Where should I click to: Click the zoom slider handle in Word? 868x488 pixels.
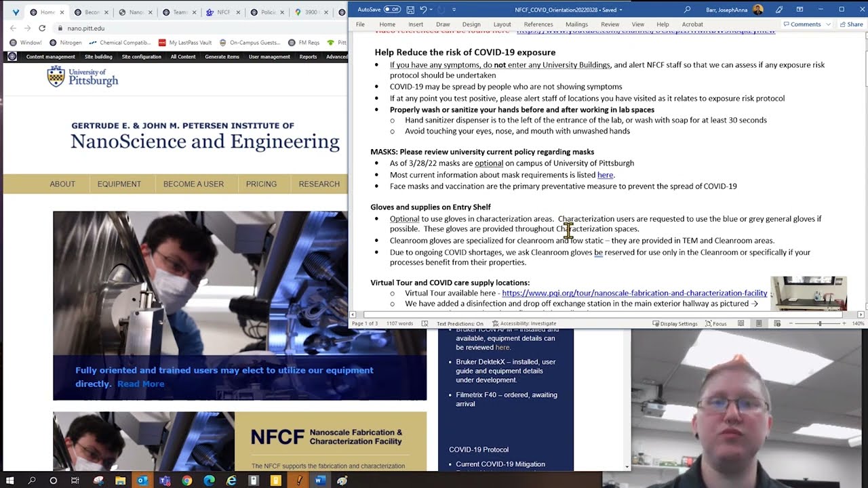(820, 323)
